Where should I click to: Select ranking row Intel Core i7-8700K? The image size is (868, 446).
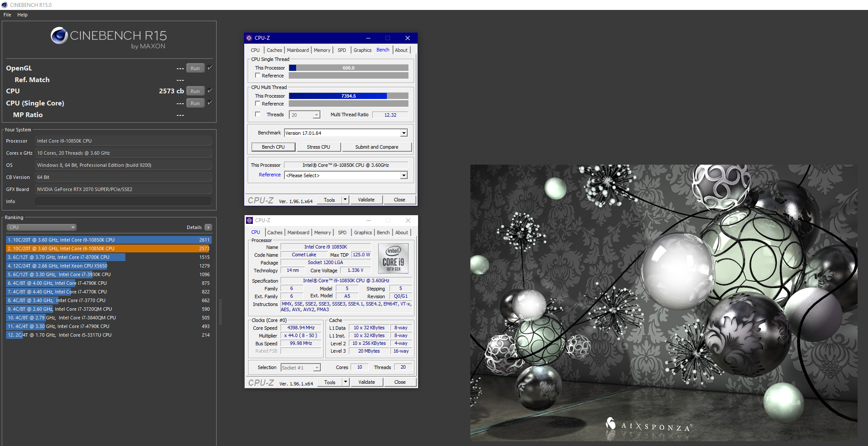click(108, 257)
